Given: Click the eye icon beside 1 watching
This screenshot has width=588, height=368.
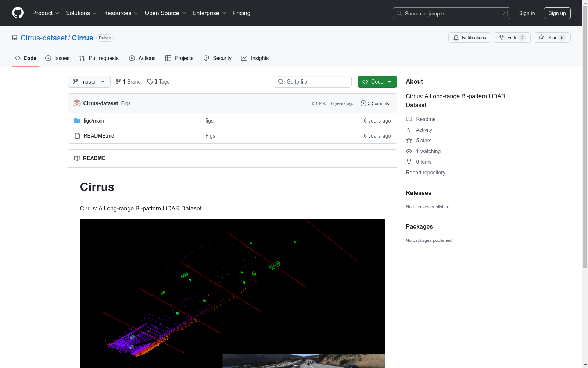Looking at the screenshot, I should click(409, 151).
